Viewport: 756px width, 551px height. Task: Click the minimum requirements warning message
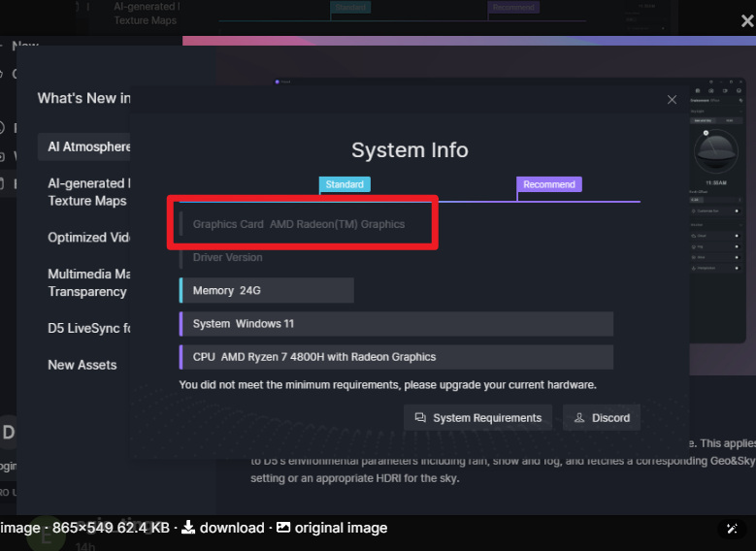click(x=387, y=385)
